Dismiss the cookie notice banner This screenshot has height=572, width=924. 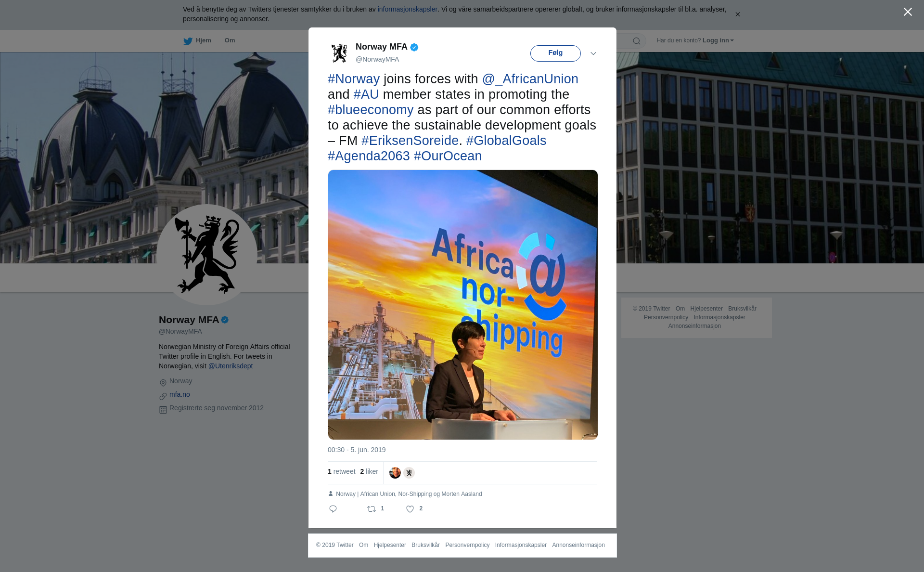click(737, 14)
